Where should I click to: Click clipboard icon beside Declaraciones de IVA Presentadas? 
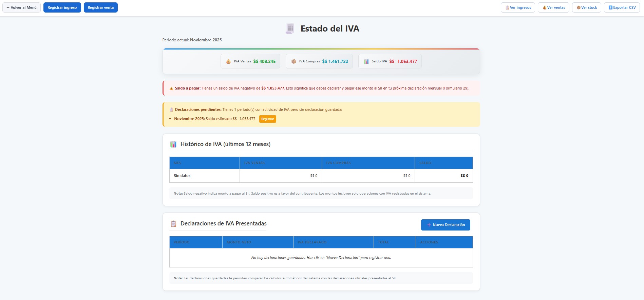coord(173,224)
